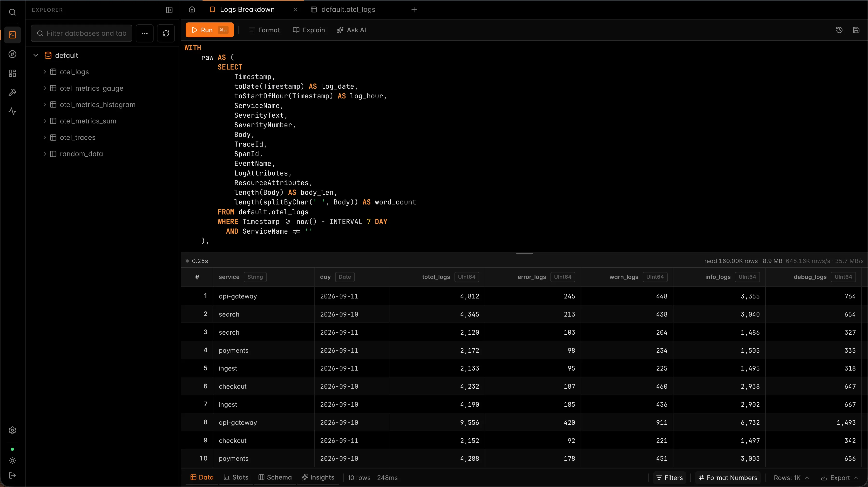Save the query with the save icon
The height and width of the screenshot is (487, 868).
point(856,30)
